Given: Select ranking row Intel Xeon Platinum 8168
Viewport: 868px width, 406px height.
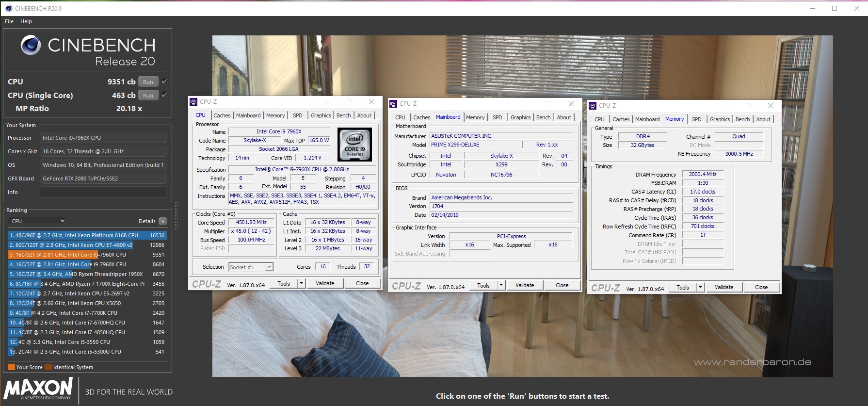Looking at the screenshot, I should click(x=87, y=235).
